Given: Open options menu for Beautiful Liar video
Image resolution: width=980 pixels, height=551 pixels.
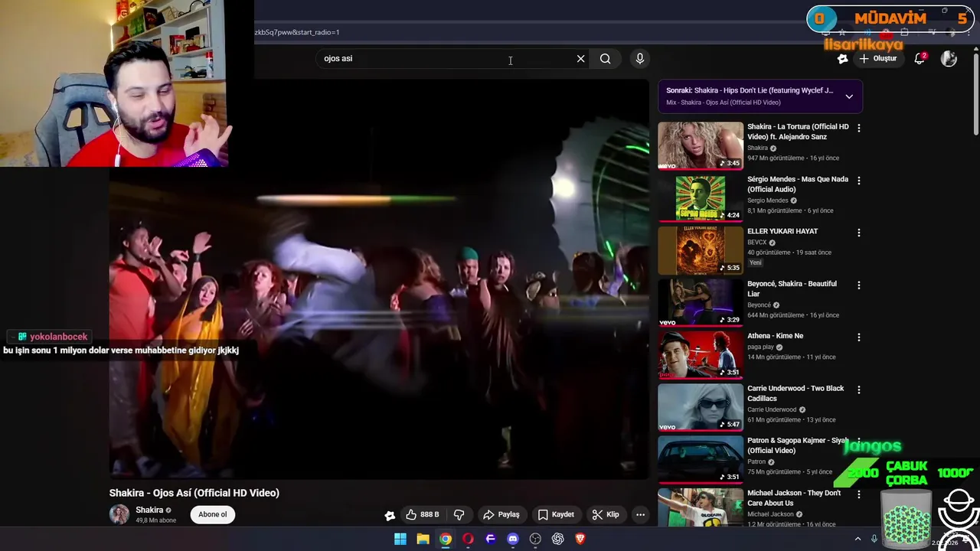Looking at the screenshot, I should coord(858,285).
